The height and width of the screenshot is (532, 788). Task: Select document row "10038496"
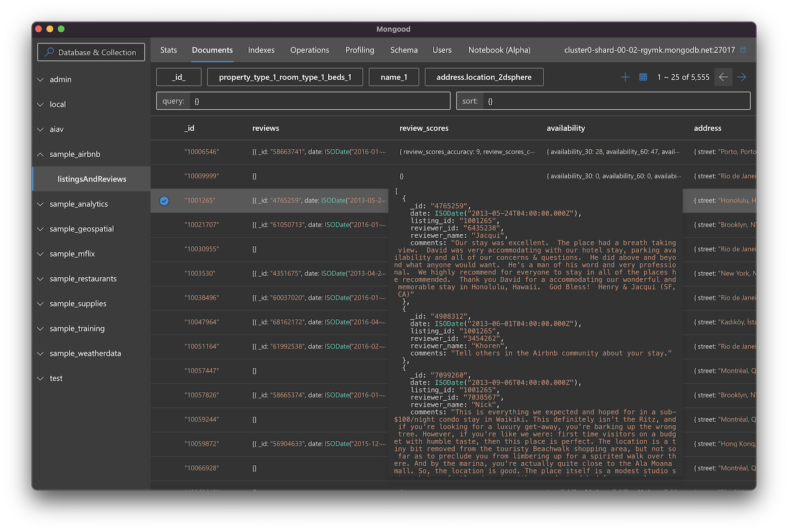point(269,298)
